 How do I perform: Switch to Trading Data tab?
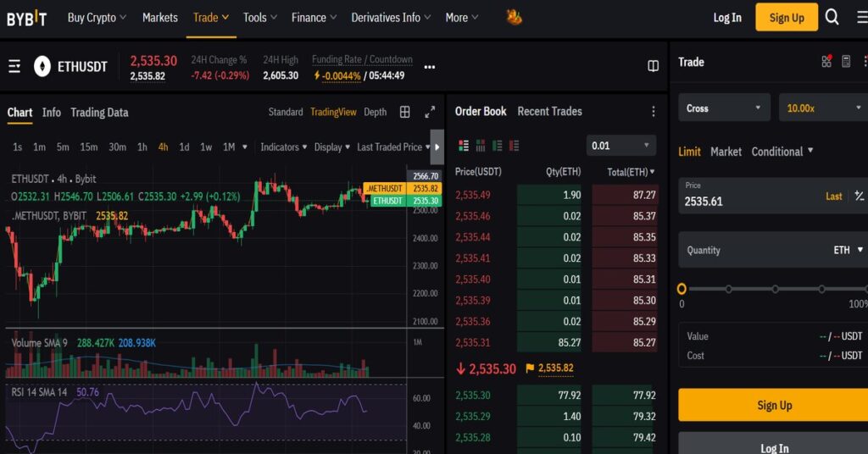(x=100, y=113)
